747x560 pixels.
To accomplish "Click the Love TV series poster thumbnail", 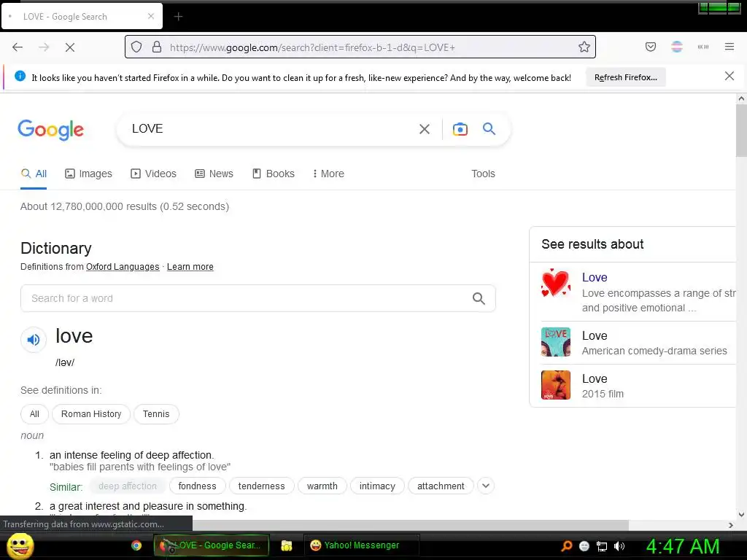I will [x=555, y=342].
